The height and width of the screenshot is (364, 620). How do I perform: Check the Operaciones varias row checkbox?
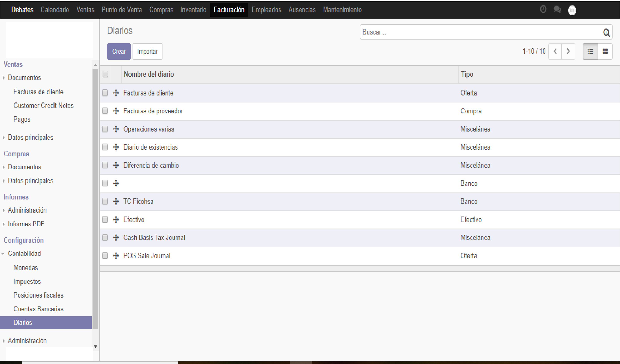coord(105,129)
